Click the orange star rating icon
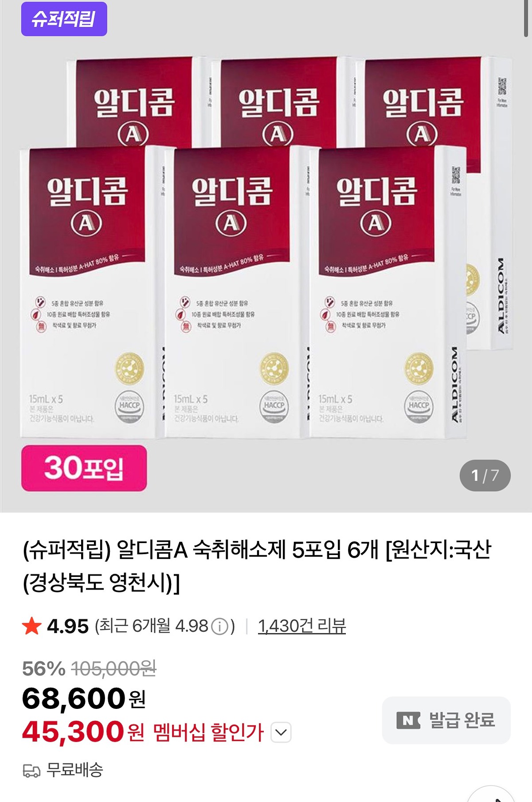This screenshot has width=532, height=802. 32,626
